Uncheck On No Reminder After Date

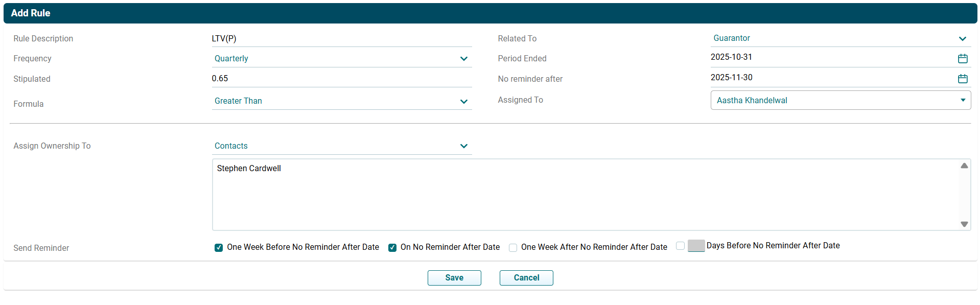[392, 248]
